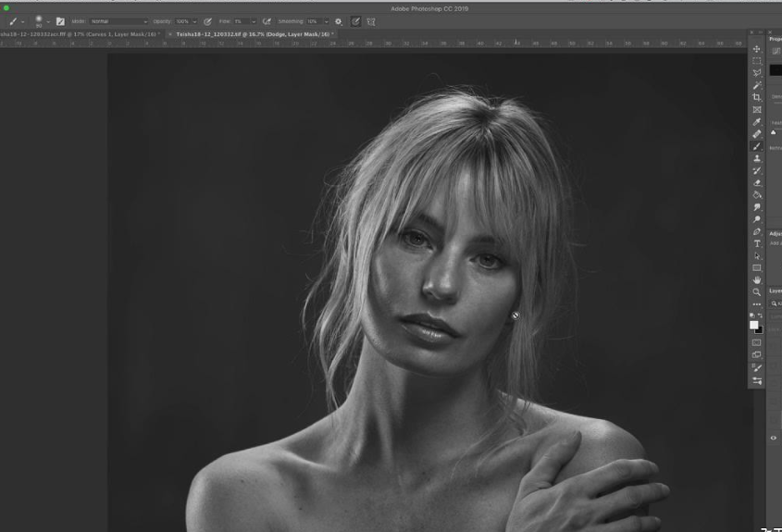
Task: Select the Crop tool
Action: point(757,97)
